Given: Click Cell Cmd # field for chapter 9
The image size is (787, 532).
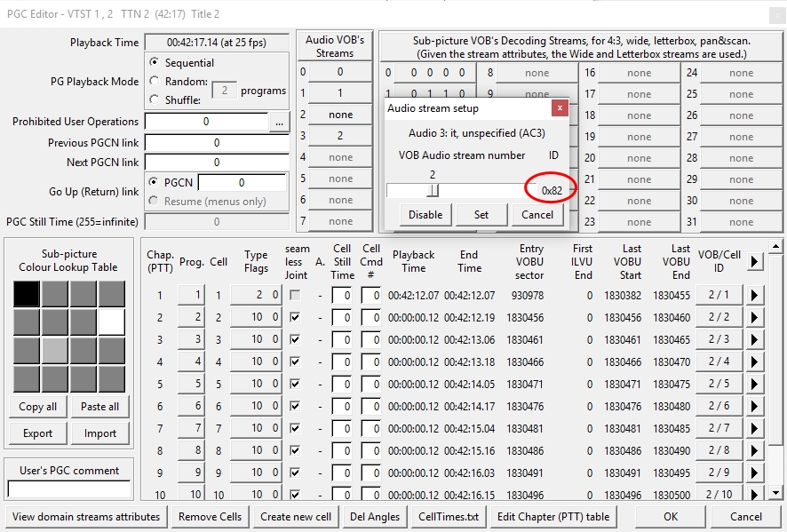Looking at the screenshot, I should tap(371, 472).
